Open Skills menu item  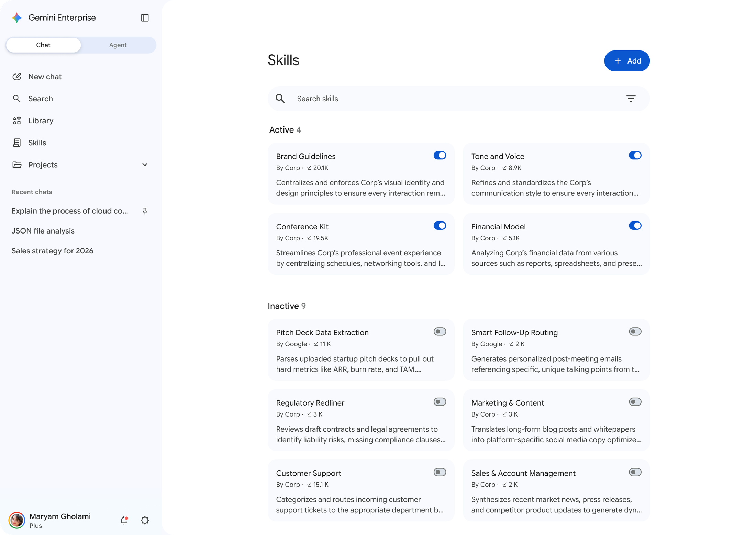pos(81,143)
